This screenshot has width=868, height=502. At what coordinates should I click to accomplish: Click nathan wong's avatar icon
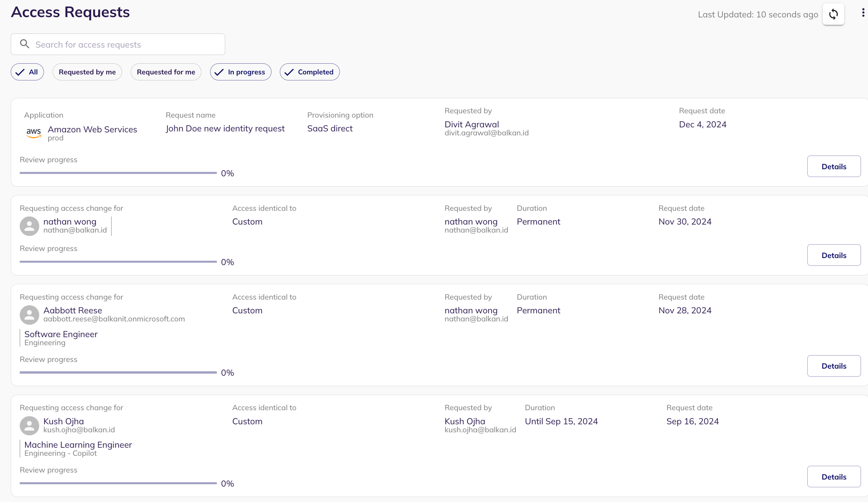[x=29, y=226]
